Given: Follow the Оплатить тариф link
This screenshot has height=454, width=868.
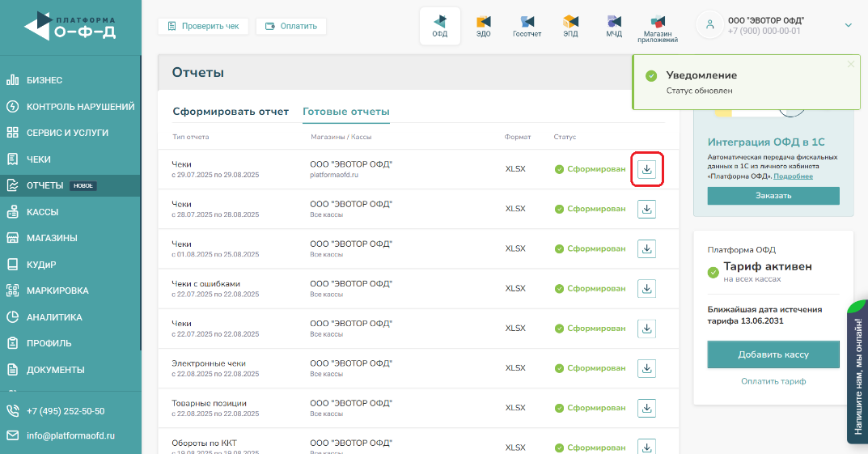Looking at the screenshot, I should [x=773, y=381].
